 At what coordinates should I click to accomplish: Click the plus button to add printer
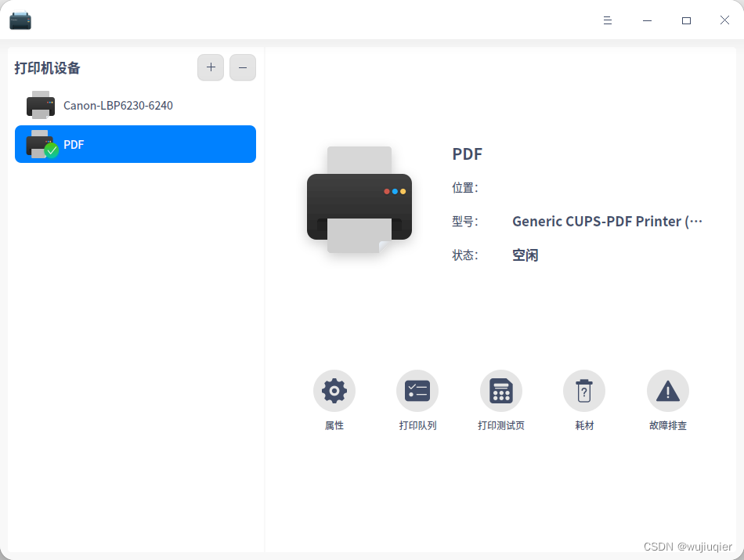(x=211, y=67)
